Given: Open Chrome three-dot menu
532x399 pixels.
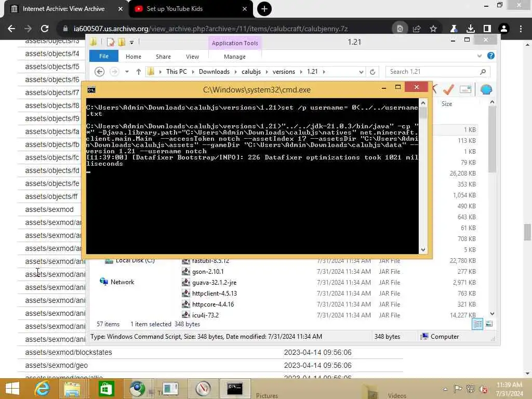Looking at the screenshot, I should point(521,29).
